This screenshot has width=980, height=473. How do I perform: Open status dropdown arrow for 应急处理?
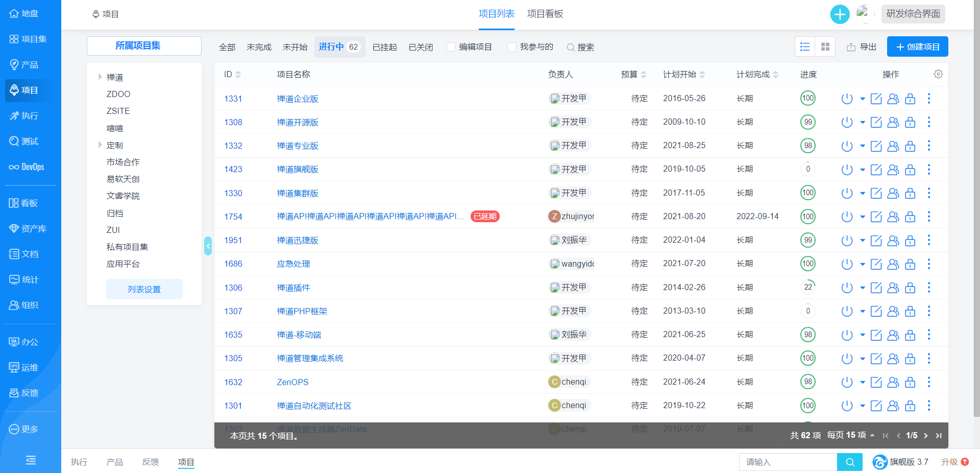pos(863,265)
